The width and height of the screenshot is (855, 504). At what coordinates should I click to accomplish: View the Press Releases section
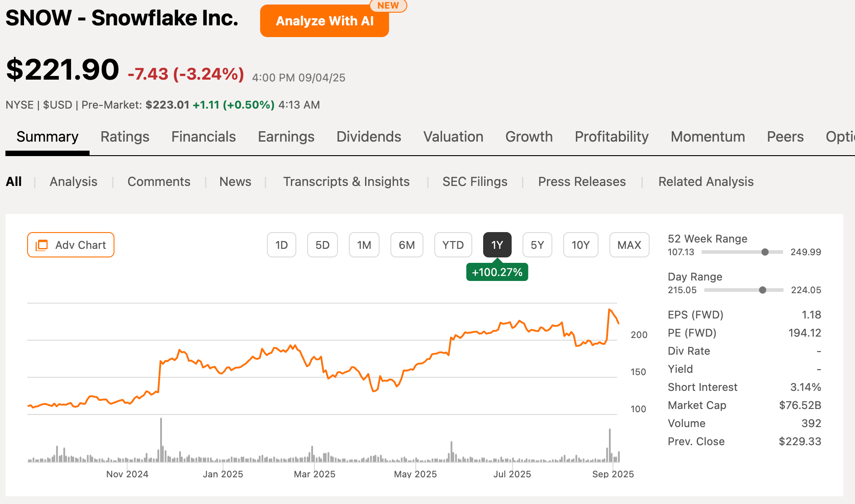(x=582, y=181)
